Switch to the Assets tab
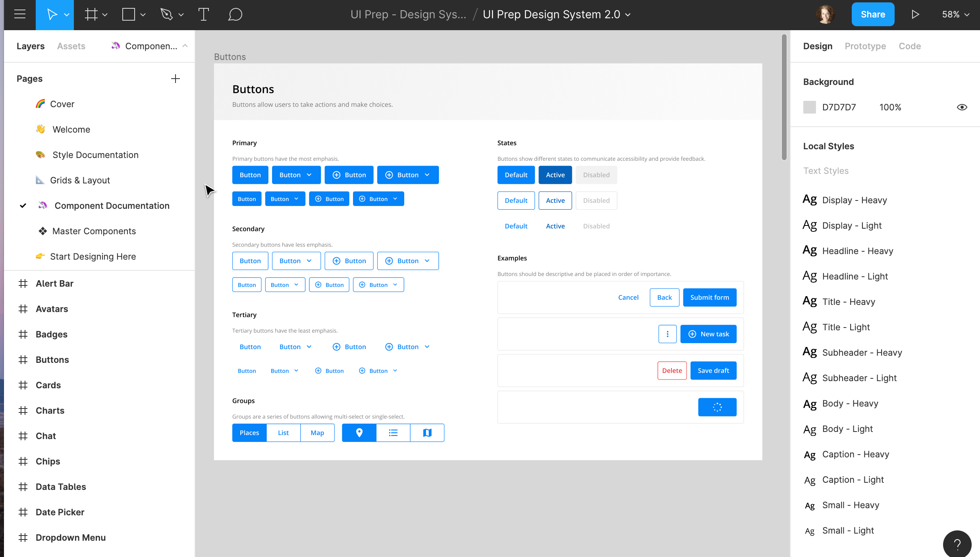980x557 pixels. point(71,46)
